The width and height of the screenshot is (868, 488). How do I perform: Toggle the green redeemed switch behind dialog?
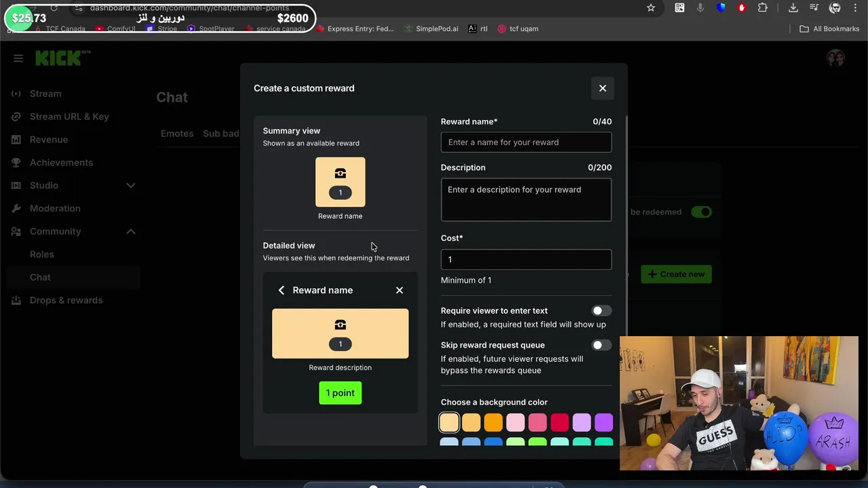tap(701, 212)
